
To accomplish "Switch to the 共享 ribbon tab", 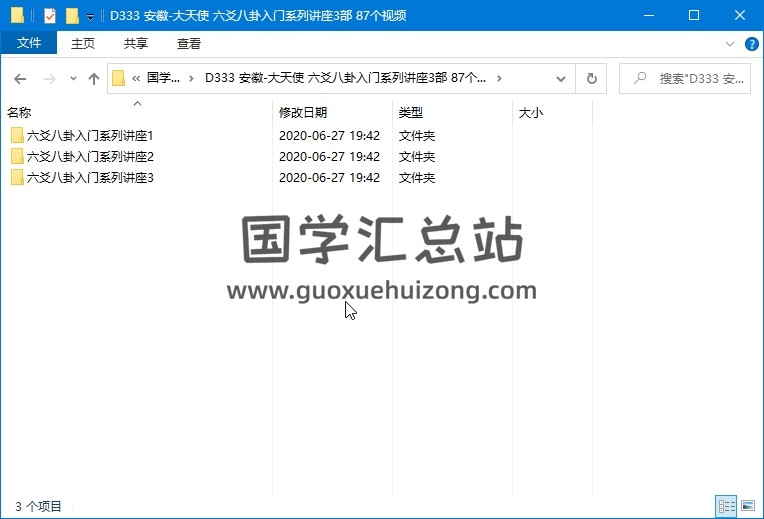I will [135, 43].
